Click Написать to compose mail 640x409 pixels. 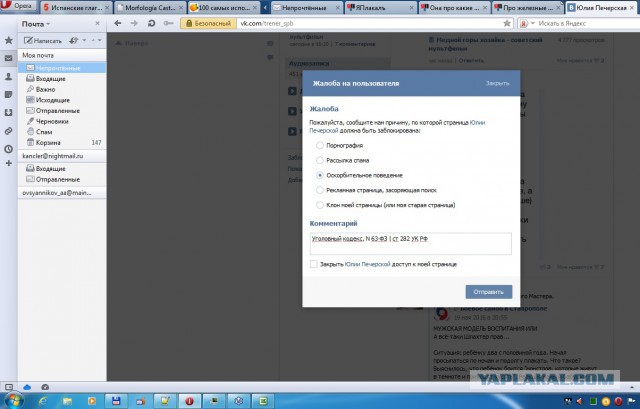tap(42, 40)
